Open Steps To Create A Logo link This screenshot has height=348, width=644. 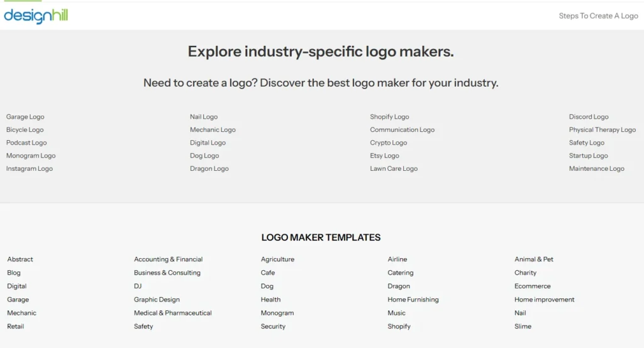coord(598,16)
